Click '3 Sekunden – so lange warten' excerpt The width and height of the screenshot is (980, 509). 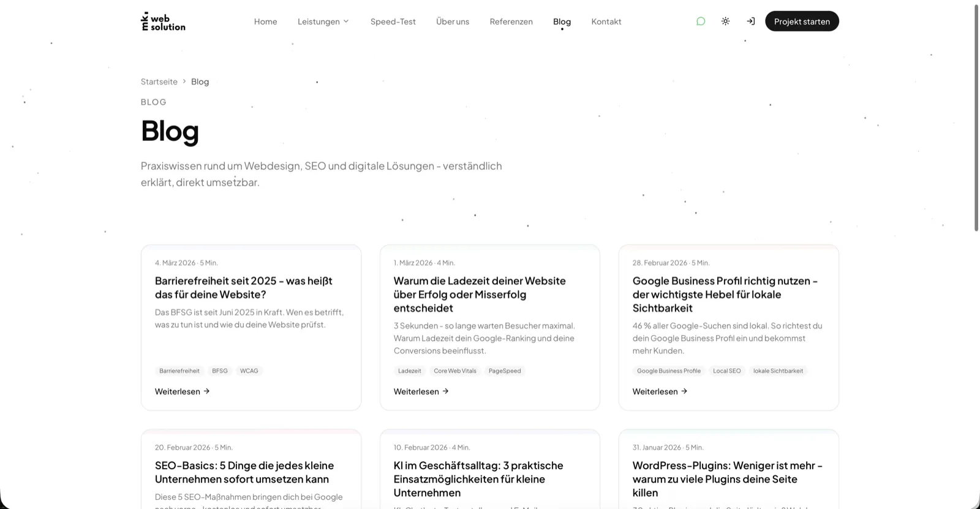coord(484,338)
